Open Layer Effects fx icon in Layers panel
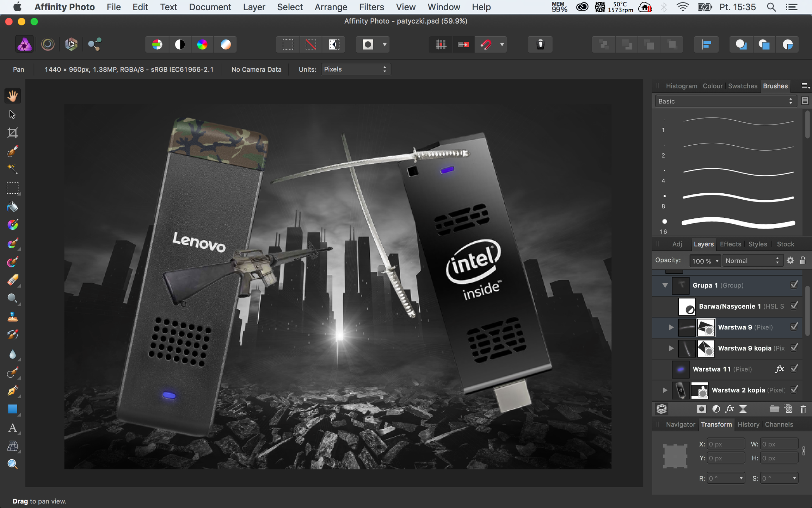The width and height of the screenshot is (812, 508). (x=729, y=409)
